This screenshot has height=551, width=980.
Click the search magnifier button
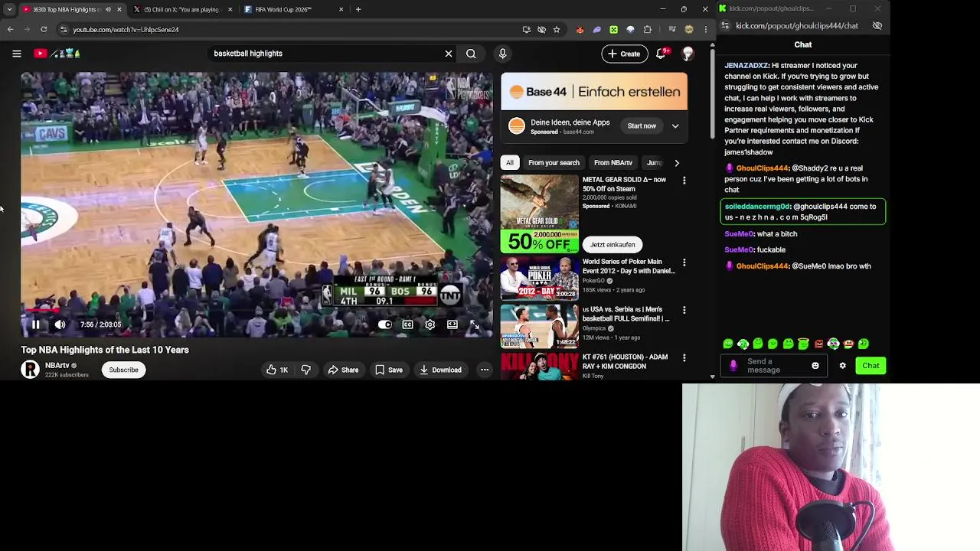click(x=471, y=54)
